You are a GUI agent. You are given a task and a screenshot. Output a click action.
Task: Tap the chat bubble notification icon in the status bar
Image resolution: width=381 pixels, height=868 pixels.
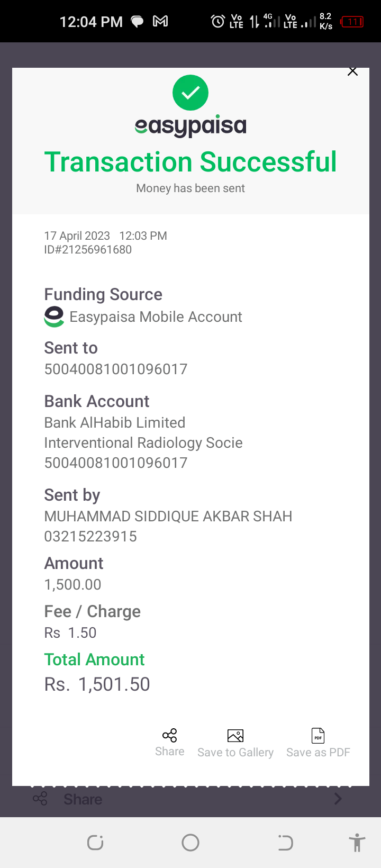point(137,22)
